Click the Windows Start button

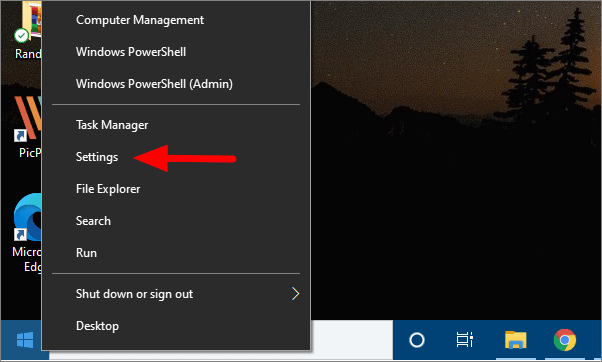[x=25, y=340]
